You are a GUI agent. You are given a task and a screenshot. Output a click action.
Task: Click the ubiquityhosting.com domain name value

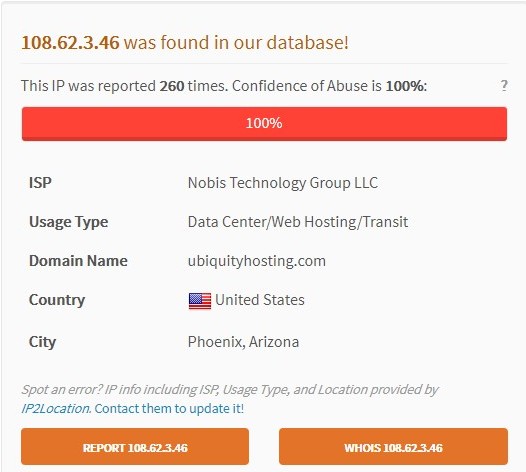[x=257, y=261]
